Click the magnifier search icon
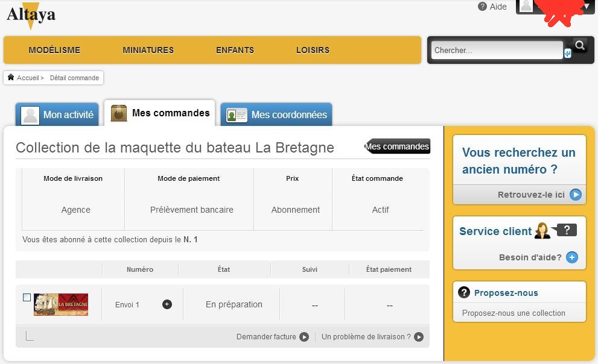The width and height of the screenshot is (598, 364). [580, 46]
